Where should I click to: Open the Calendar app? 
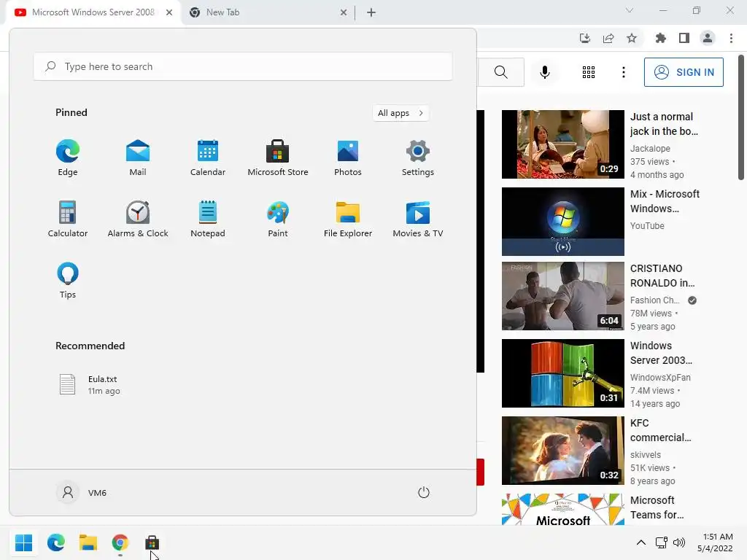[208, 158]
